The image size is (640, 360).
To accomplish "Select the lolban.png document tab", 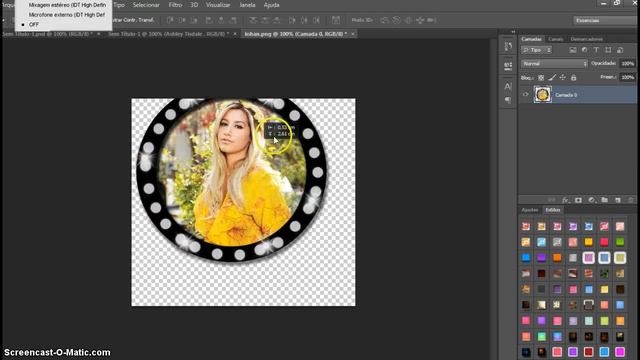I will tap(296, 34).
